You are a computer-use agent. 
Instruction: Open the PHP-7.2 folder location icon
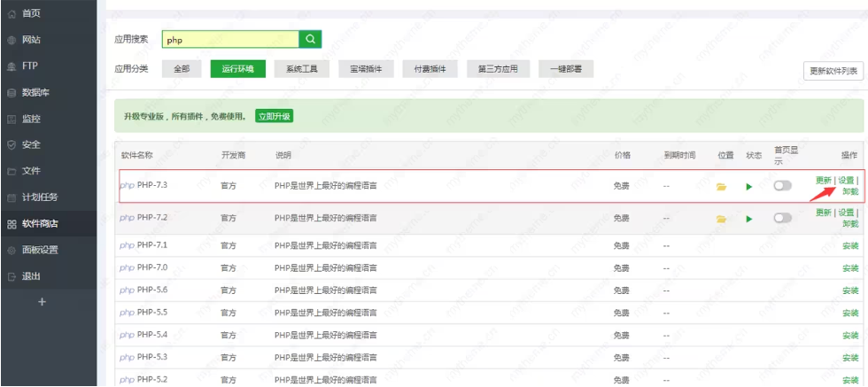(x=721, y=220)
